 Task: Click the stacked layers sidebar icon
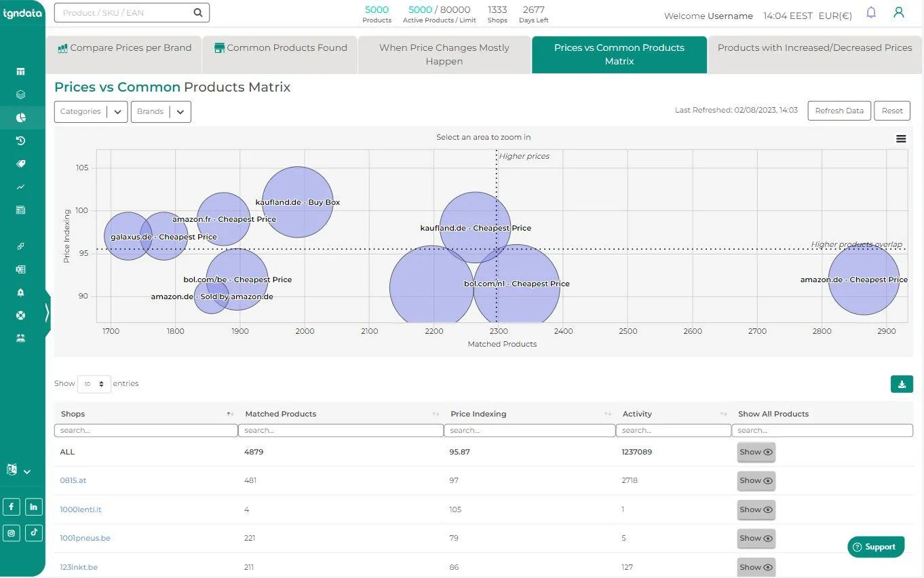pyautogui.click(x=20, y=95)
